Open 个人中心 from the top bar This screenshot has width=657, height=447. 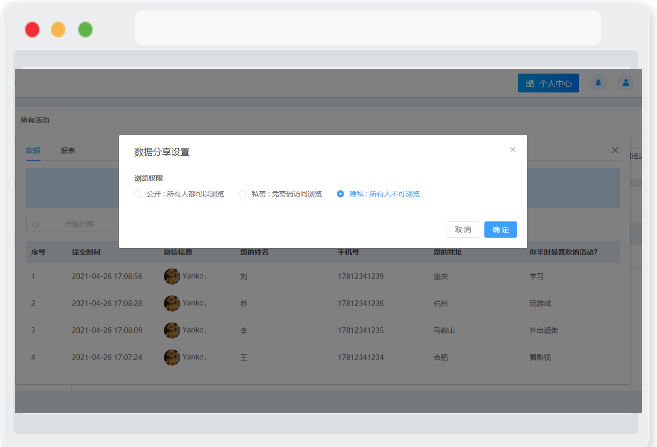(x=548, y=83)
